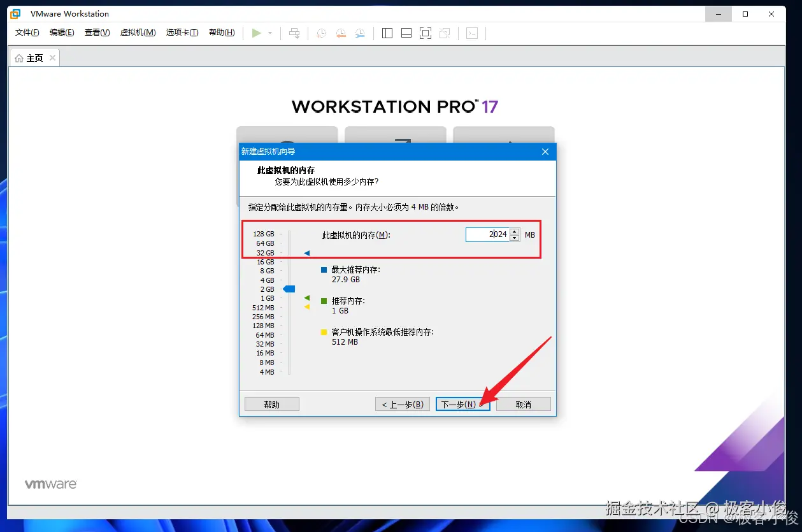Open the 选项卡(T) menu

[182, 32]
